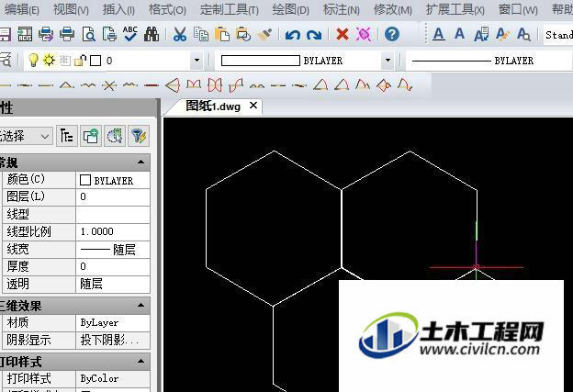Click the find text A with magnifier icon
This screenshot has width=573, height=392.
click(x=523, y=34)
